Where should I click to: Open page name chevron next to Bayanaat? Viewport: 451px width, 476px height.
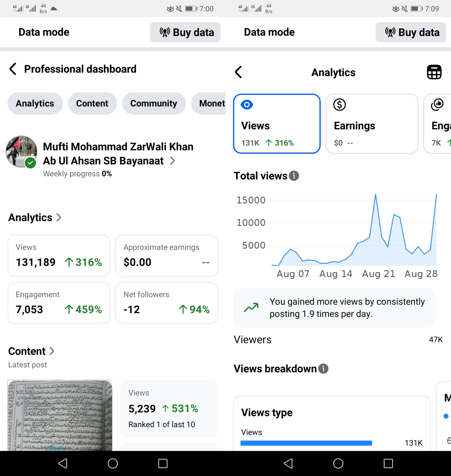172,161
